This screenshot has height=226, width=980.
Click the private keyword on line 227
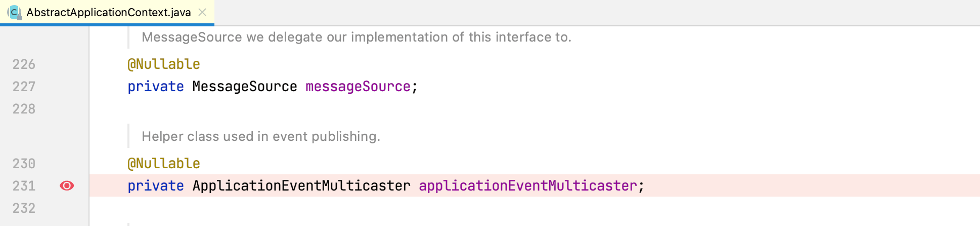[156, 87]
